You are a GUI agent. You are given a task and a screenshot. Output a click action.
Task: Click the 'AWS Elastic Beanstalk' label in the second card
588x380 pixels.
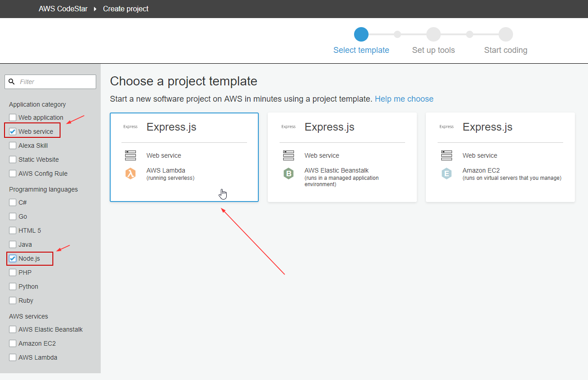pyautogui.click(x=336, y=170)
